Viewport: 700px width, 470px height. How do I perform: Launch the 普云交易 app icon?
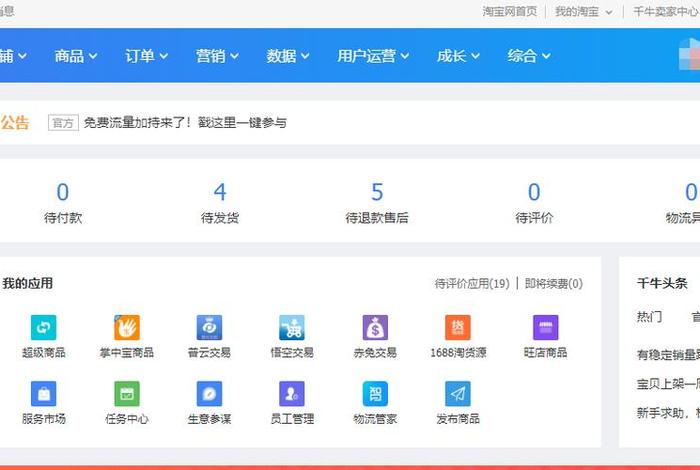click(x=209, y=328)
